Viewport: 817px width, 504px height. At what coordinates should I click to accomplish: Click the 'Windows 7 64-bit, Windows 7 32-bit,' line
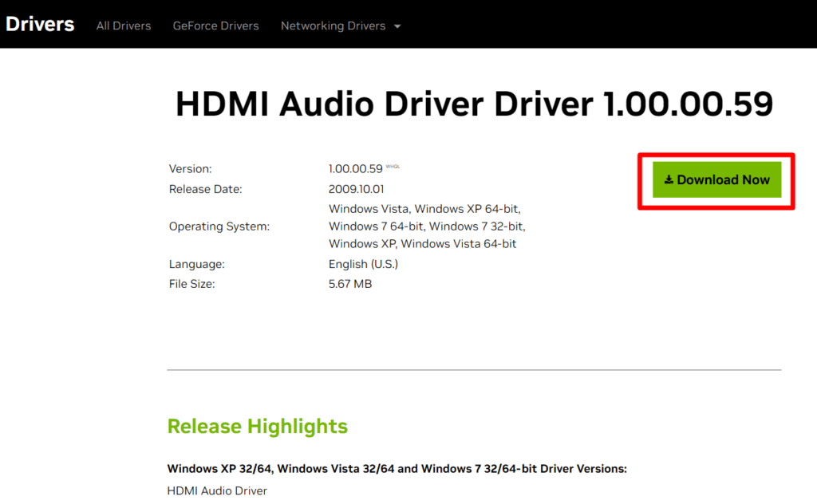click(x=427, y=226)
